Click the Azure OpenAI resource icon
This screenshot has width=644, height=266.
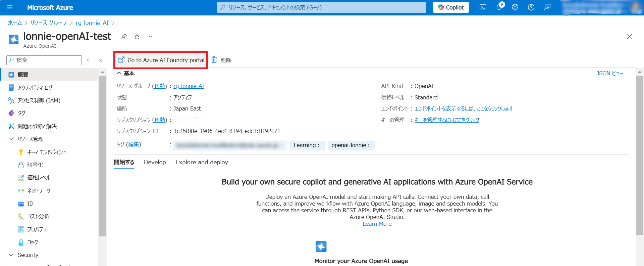(14, 40)
